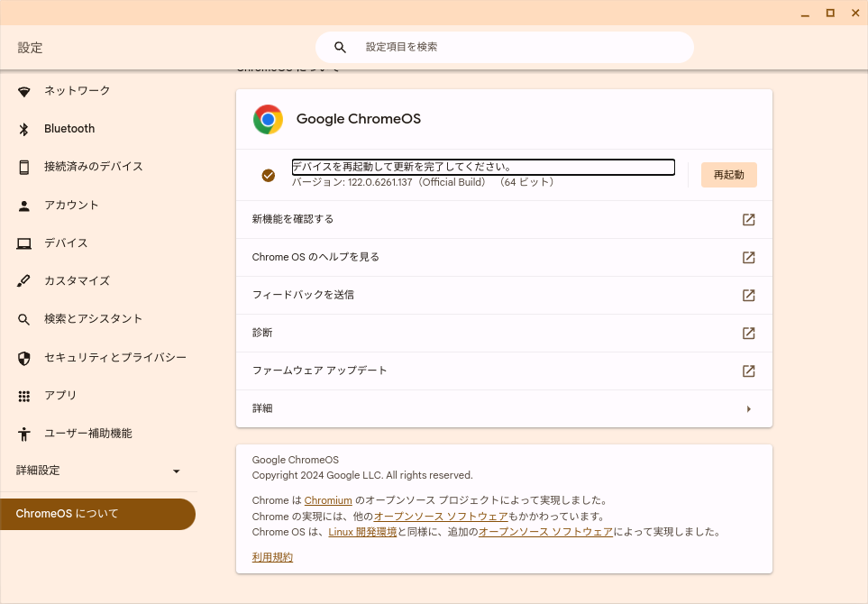Image resolution: width=868 pixels, height=604 pixels.
Task: Expand the 詳細設定 dropdown arrow
Action: click(176, 471)
